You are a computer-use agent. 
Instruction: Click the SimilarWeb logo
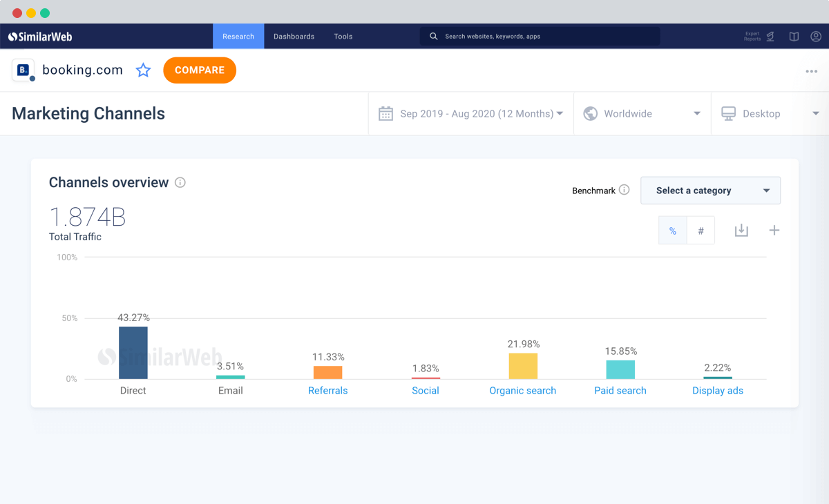[x=40, y=37]
